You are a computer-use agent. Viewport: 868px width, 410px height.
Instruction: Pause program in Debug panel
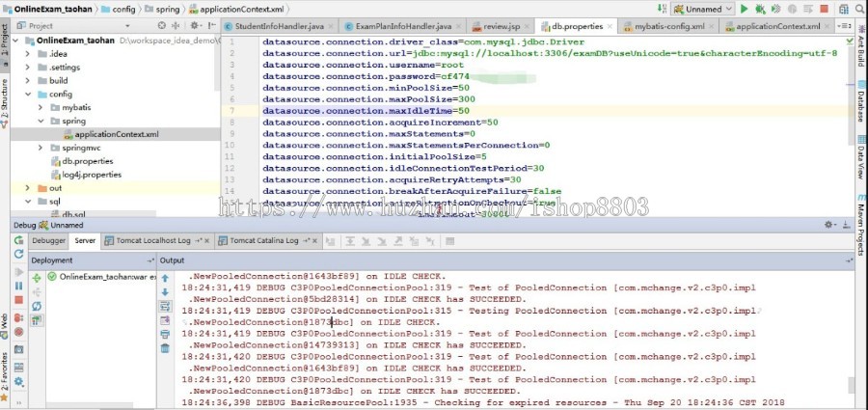pos(19,286)
